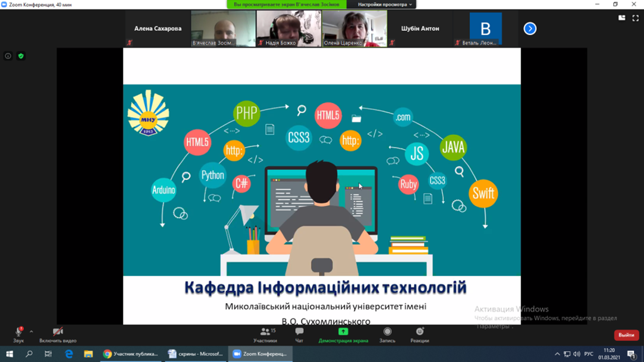644x362 pixels.
Task: Switch to Участник публика Chrome taskbar item
Action: point(130,354)
